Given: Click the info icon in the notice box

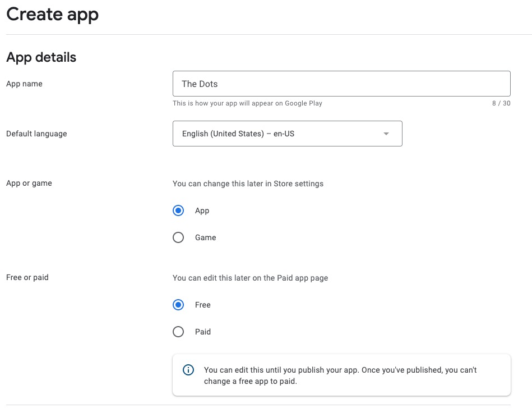Looking at the screenshot, I should 189,370.
